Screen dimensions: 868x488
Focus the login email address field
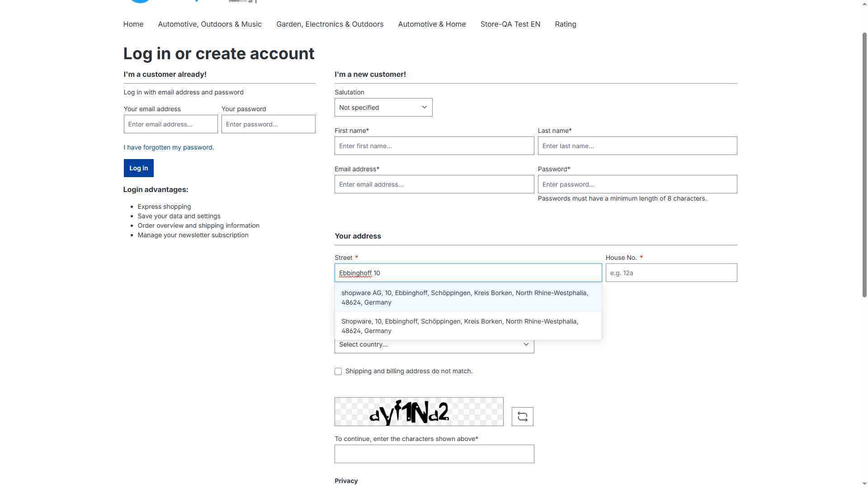point(171,124)
